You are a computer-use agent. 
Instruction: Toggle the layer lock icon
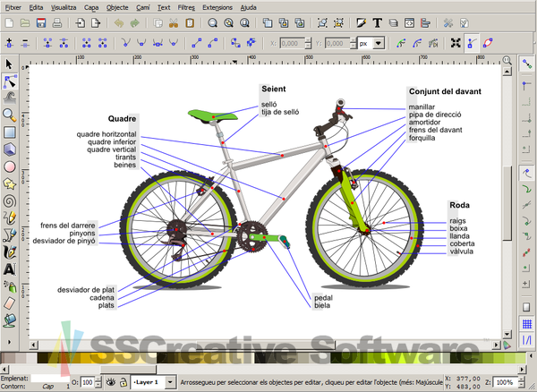coord(124,382)
